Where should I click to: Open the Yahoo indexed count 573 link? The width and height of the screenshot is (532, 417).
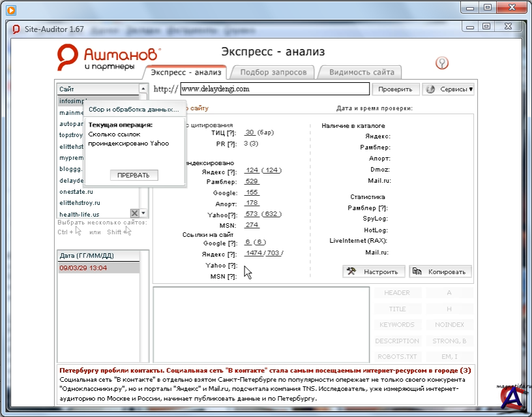[252, 213]
